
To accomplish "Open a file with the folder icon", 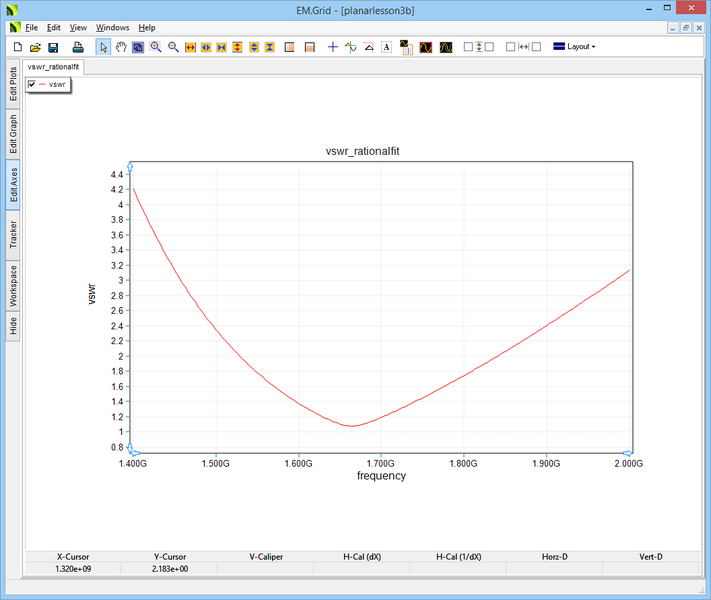I will pyautogui.click(x=35, y=47).
